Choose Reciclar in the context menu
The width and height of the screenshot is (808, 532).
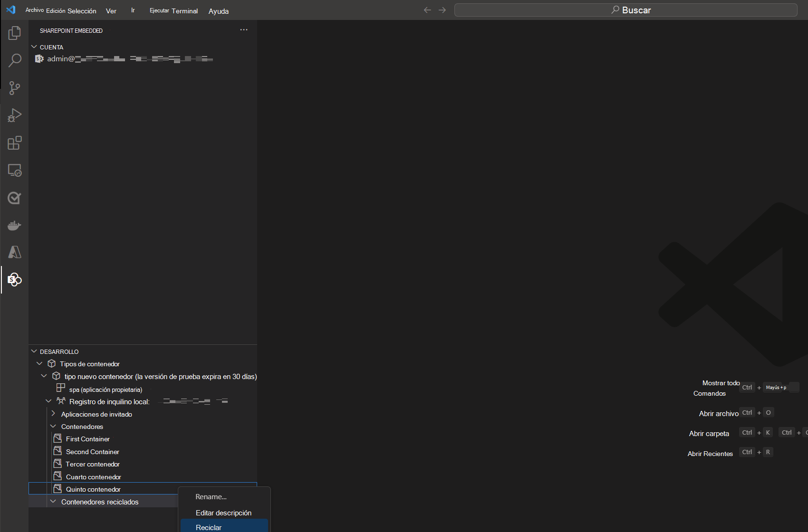(x=224, y=527)
